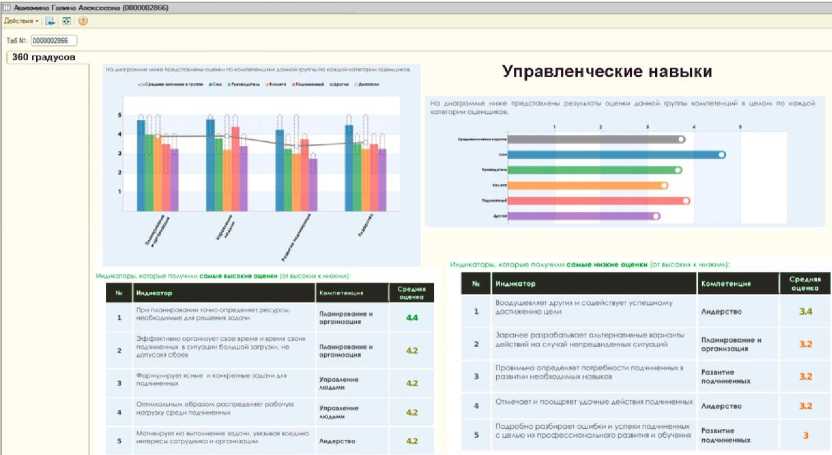The image size is (832, 455).
Task: Click the first blue column in left chart
Action: 141,165
